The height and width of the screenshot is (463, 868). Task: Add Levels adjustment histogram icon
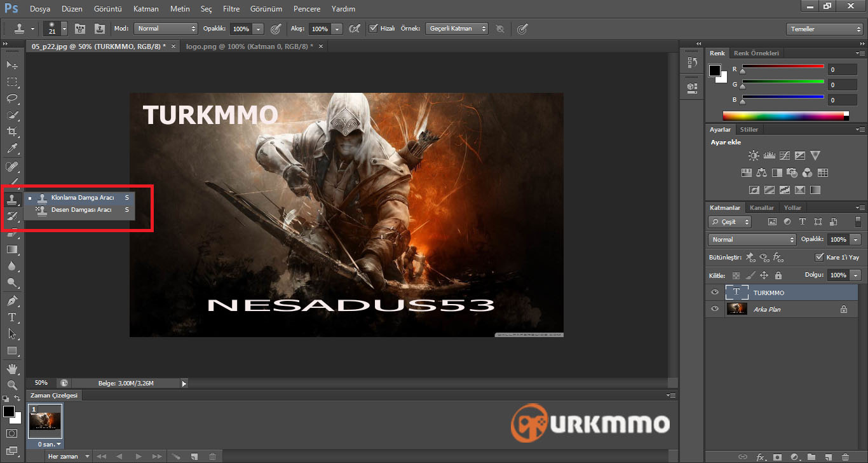point(769,155)
